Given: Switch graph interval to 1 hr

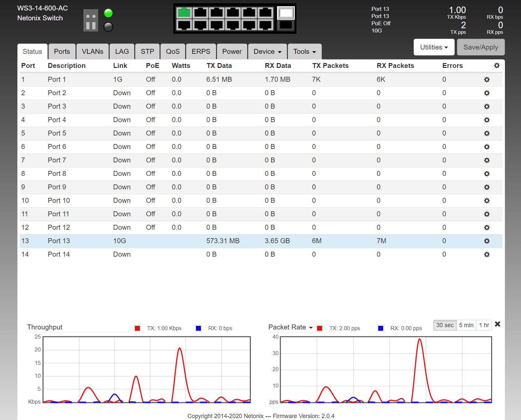Looking at the screenshot, I should [484, 325].
